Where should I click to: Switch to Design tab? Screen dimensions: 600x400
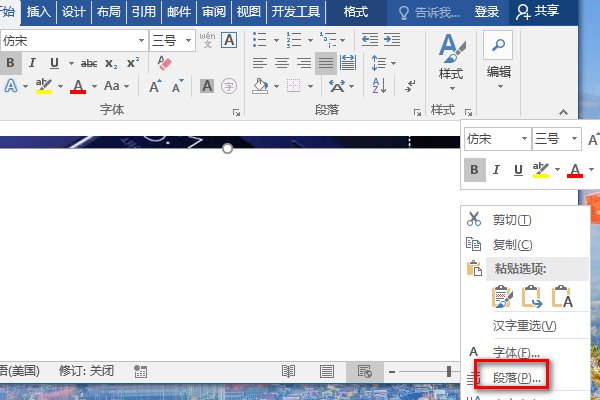[x=73, y=11]
